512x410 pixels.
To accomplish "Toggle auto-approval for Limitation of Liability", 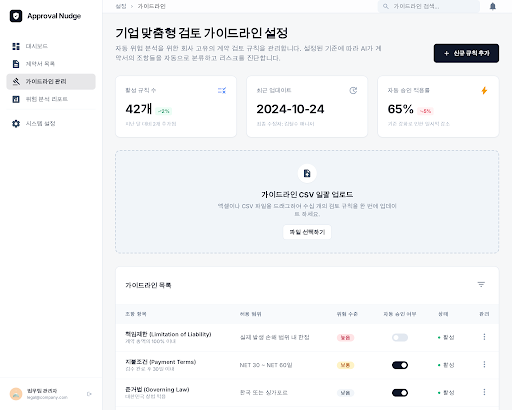I will 400,338.
